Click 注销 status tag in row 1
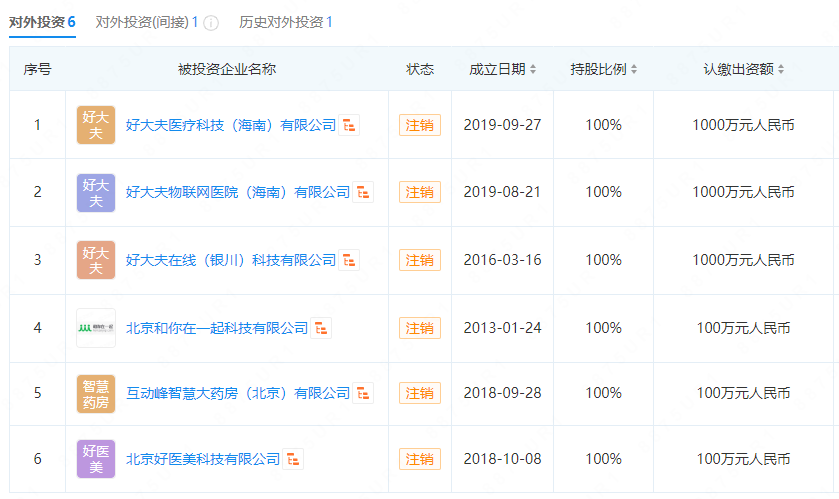Image resolution: width=839 pixels, height=499 pixels. 420,125
